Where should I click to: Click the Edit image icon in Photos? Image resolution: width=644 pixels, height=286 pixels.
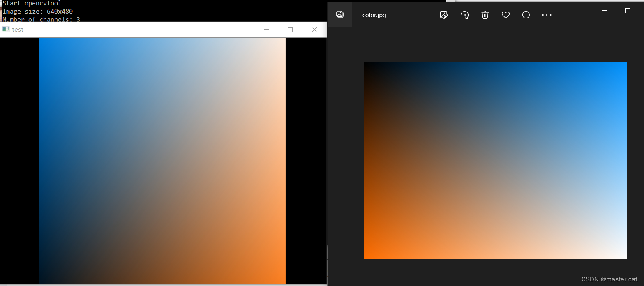[444, 15]
